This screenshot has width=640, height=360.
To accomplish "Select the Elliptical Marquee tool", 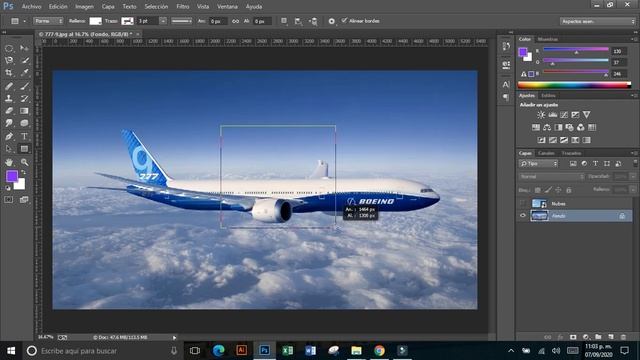I will (x=9, y=49).
